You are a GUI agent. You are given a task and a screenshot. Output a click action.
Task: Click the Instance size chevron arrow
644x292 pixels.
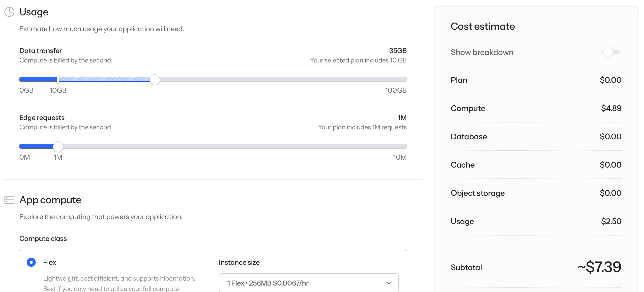click(389, 283)
